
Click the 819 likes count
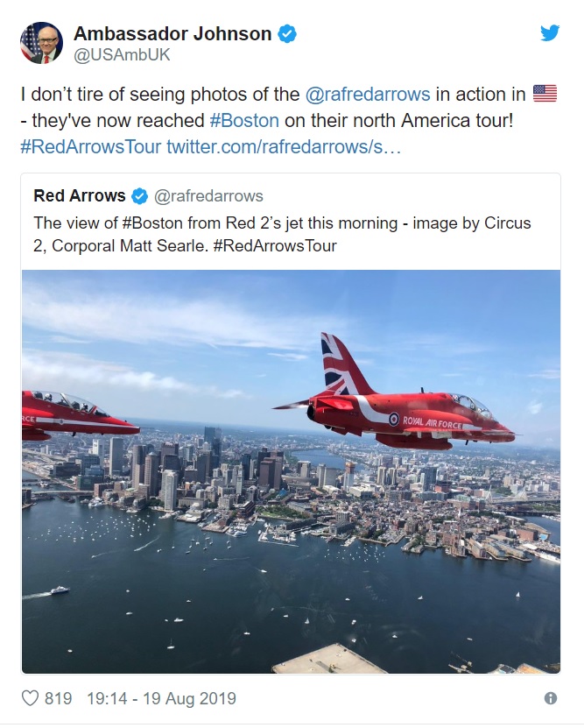58,699
